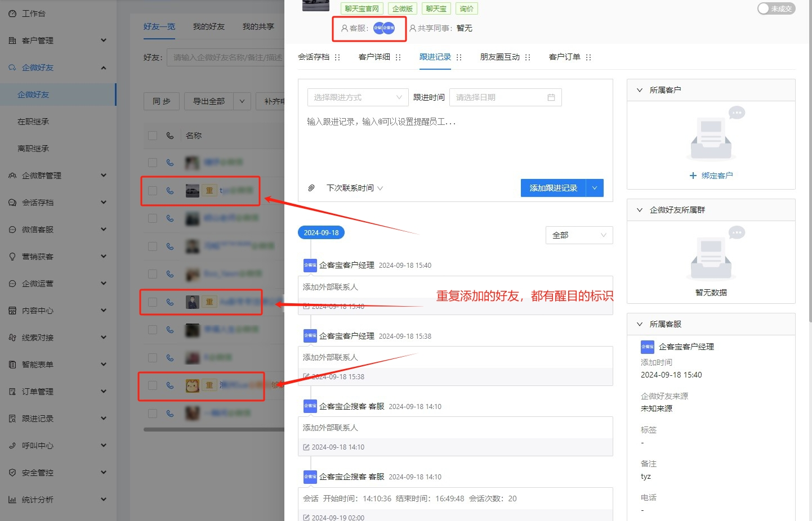Image resolution: width=812 pixels, height=521 pixels.
Task: Click the 添加跟进记录 button
Action: (554, 188)
